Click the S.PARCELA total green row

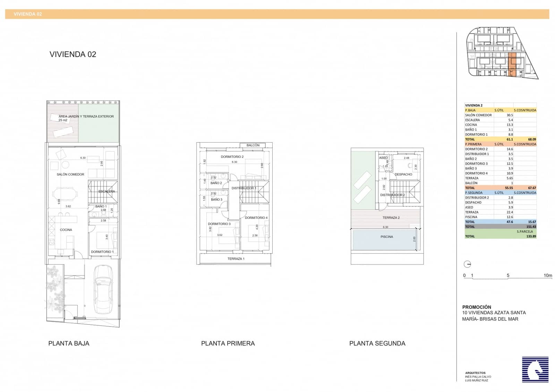pyautogui.click(x=500, y=236)
